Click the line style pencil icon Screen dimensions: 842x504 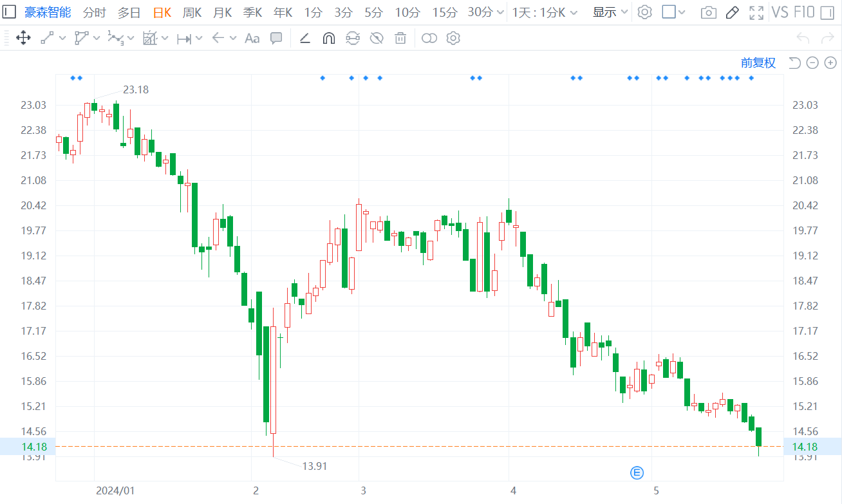(x=305, y=39)
